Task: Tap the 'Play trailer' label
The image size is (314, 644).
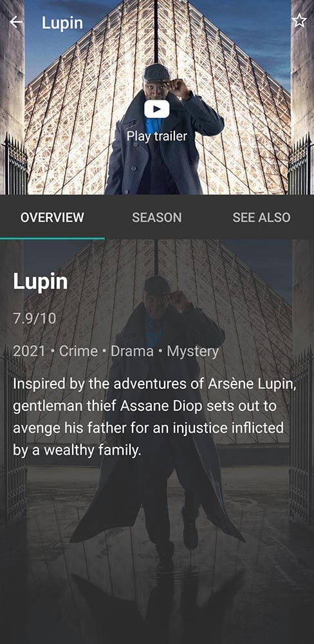Action: [x=157, y=136]
